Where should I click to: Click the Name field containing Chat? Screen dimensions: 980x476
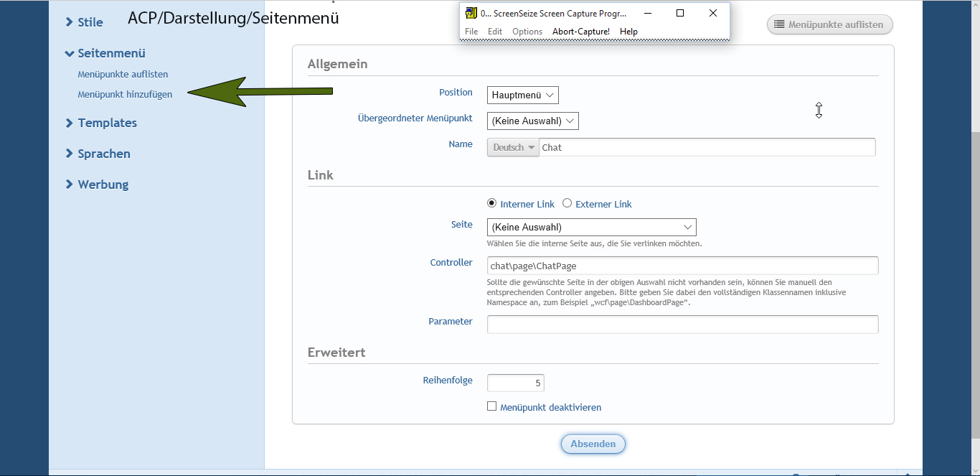click(x=707, y=147)
